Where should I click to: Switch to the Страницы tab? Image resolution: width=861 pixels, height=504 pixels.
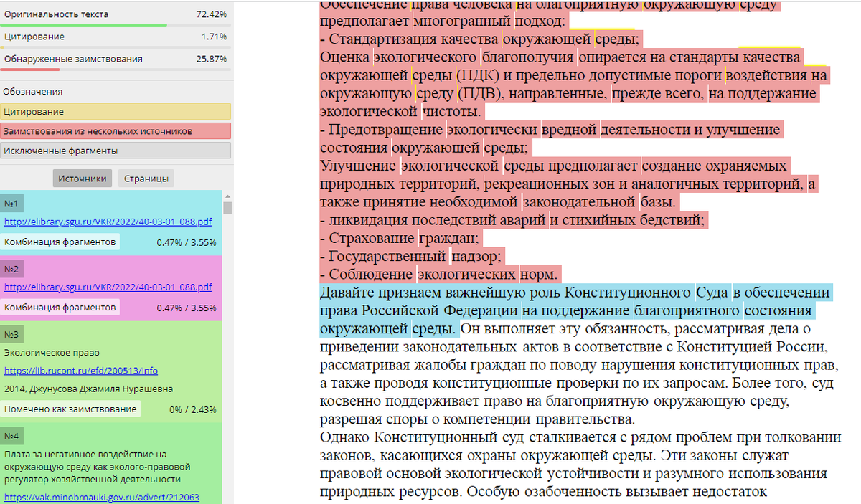point(146,179)
